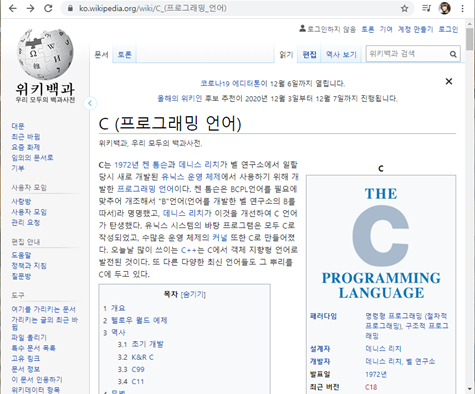Dismiss the notice banner with X
This screenshot has height=394, width=475.
coord(449,81)
